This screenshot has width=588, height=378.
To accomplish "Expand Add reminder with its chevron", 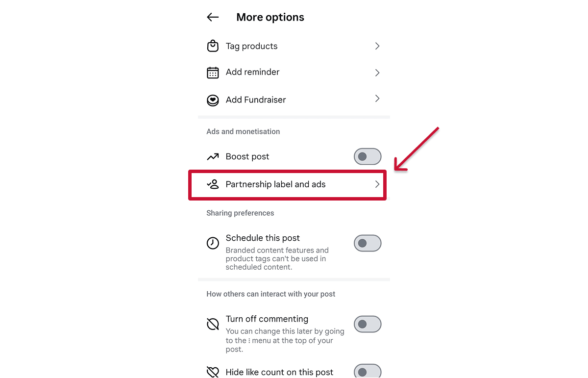I will [x=377, y=72].
